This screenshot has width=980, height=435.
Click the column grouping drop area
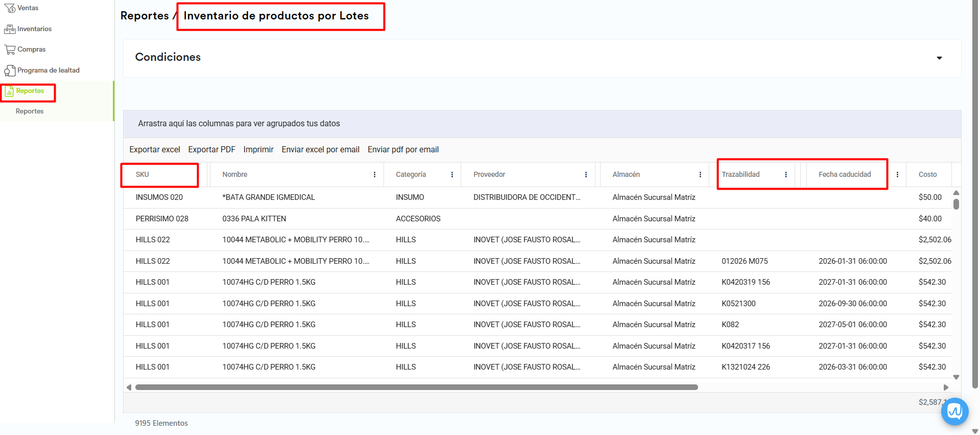point(542,124)
